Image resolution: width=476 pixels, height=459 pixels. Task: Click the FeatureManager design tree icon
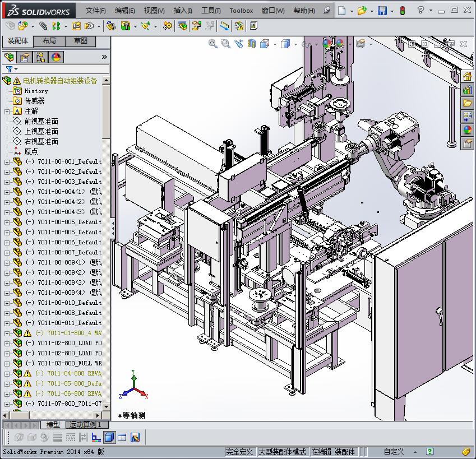pyautogui.click(x=10, y=57)
